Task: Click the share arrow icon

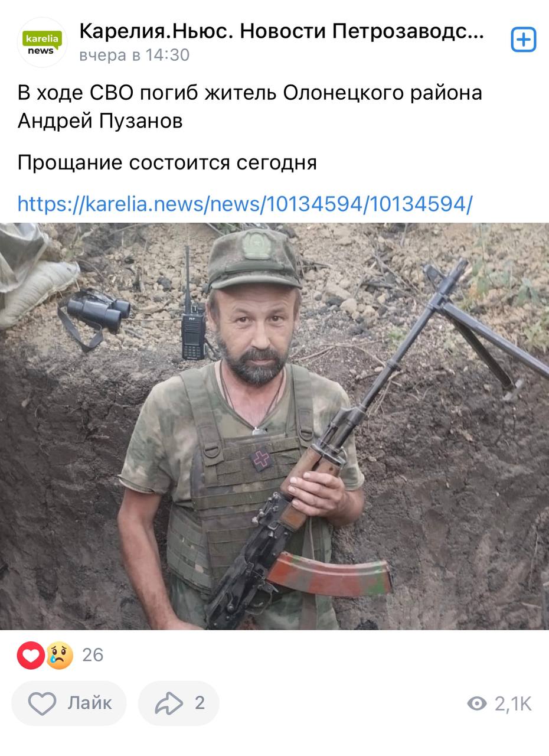Action: coord(169,703)
